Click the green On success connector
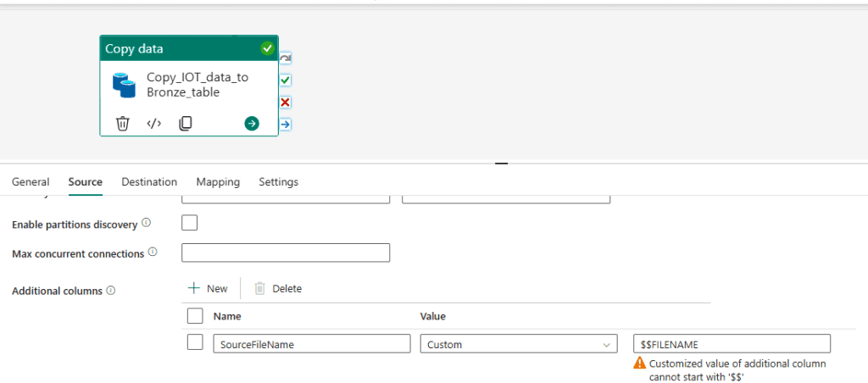This screenshot has height=383, width=868. tap(286, 80)
